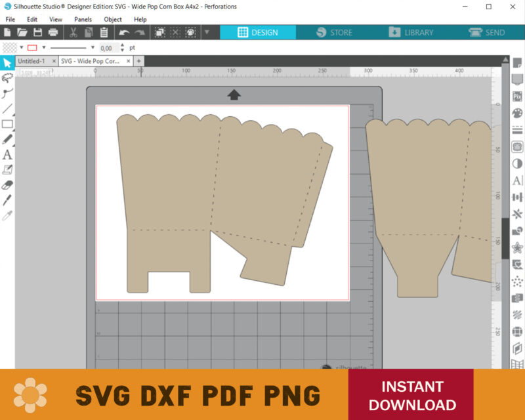Open the fill pattern dropdown arrow
This screenshot has width=525, height=420.
[20, 47]
